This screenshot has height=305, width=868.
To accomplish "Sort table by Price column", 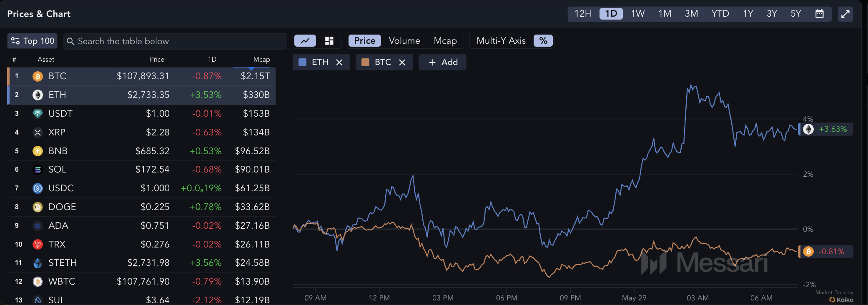I will coord(157,60).
